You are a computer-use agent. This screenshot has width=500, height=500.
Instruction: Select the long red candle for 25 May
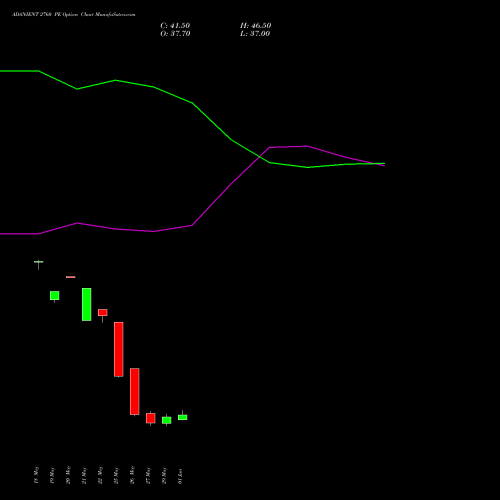[x=119, y=349]
